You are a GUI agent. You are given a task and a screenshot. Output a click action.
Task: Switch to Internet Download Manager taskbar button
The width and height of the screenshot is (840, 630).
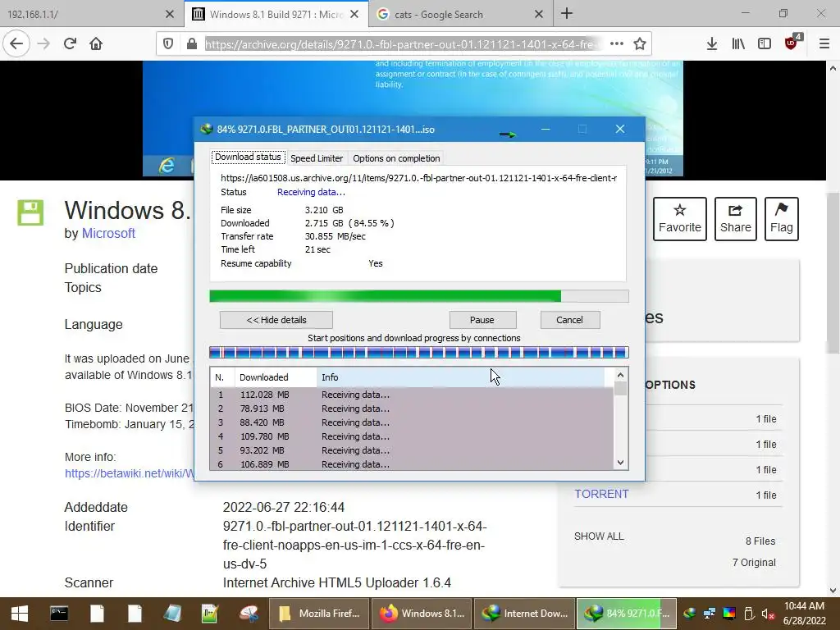524,614
